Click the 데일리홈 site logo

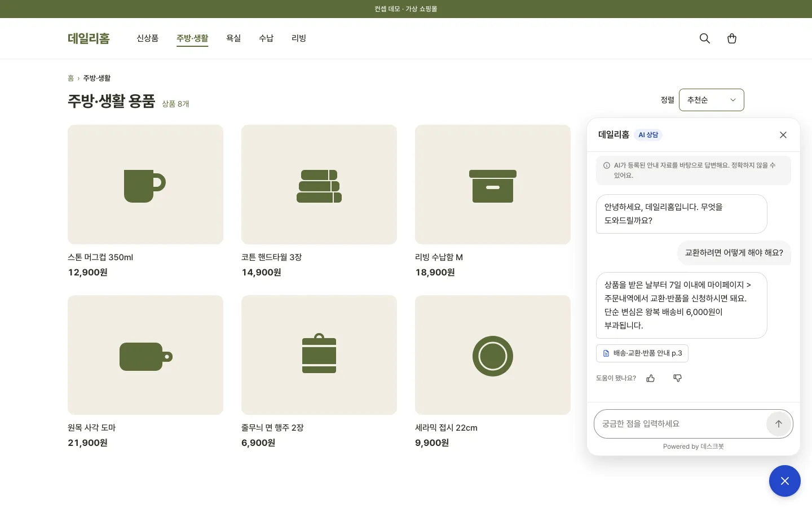[89, 38]
